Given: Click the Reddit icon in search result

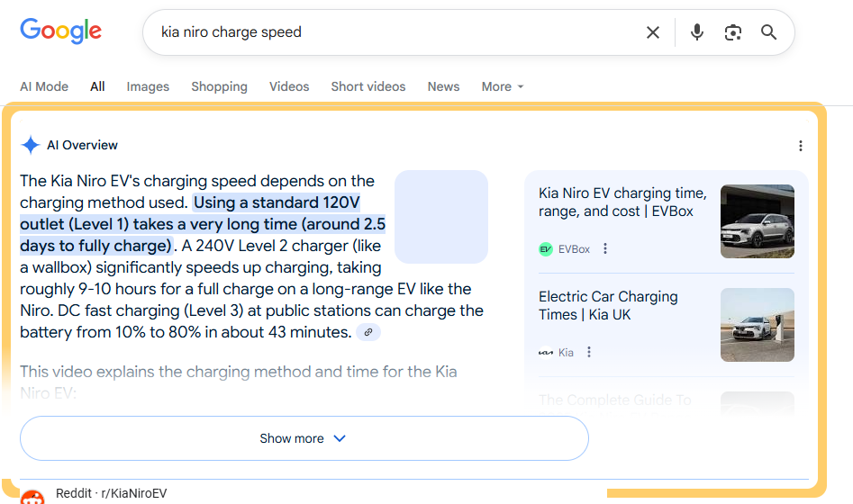Looking at the screenshot, I should click(32, 497).
